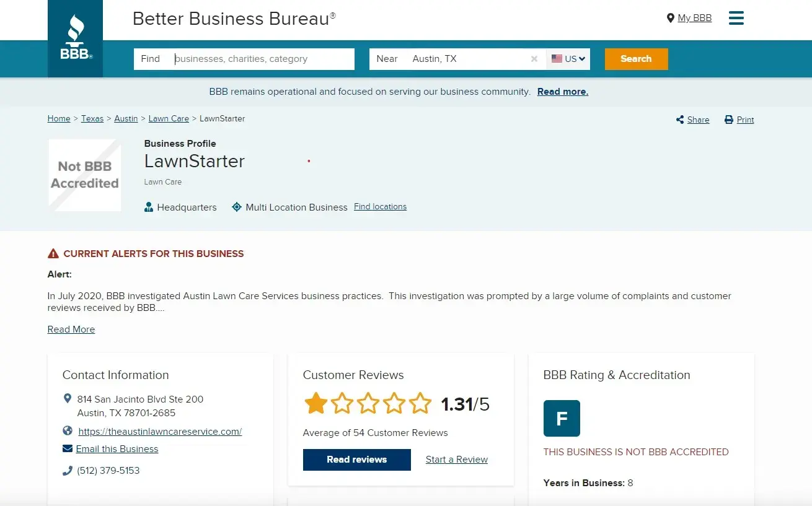
Task: Click the phone icon beside the number
Action: tap(68, 471)
